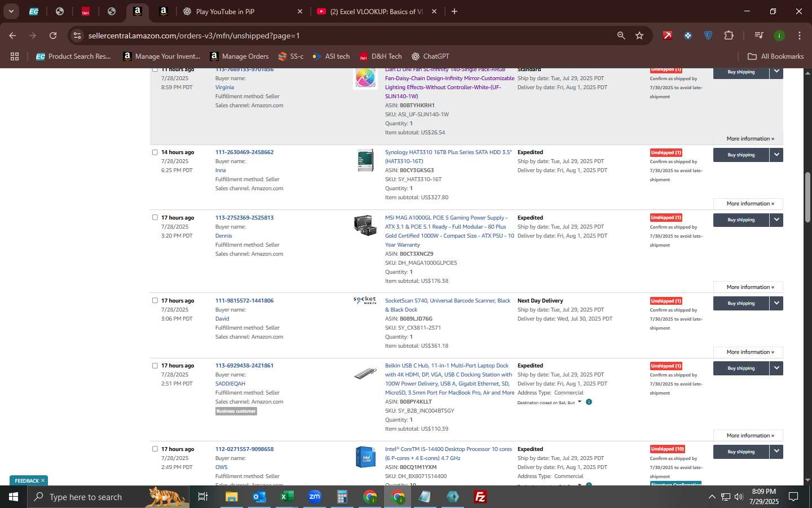Open Buy shipping dropdown arrow for Intel order
Image resolution: width=812 pixels, height=508 pixels.
tap(776, 452)
